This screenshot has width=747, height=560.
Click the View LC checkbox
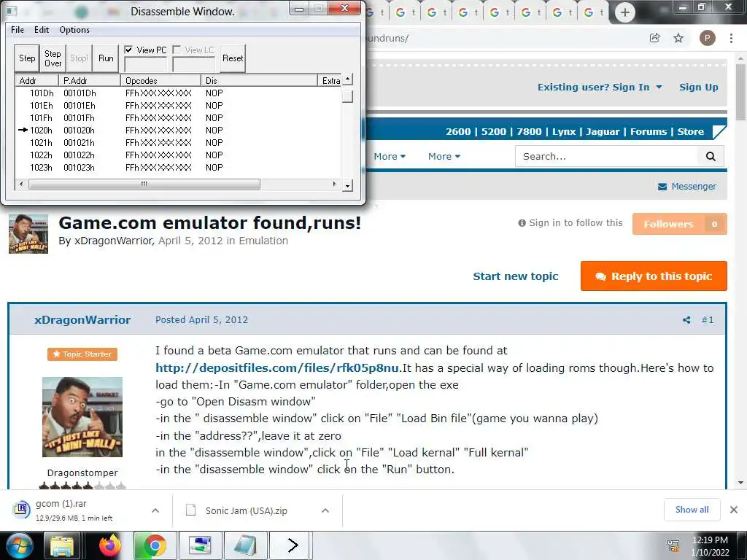click(x=177, y=50)
